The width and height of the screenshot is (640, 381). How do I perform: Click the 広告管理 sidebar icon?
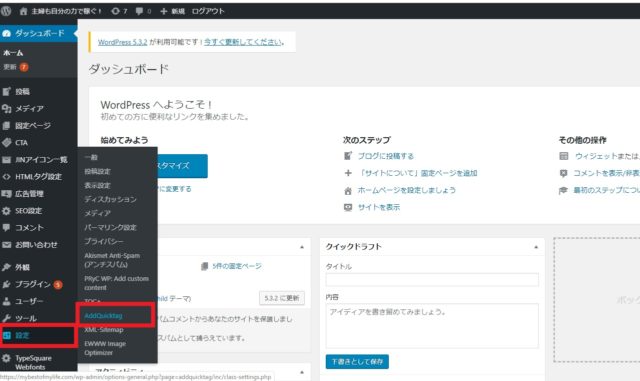tap(6, 194)
